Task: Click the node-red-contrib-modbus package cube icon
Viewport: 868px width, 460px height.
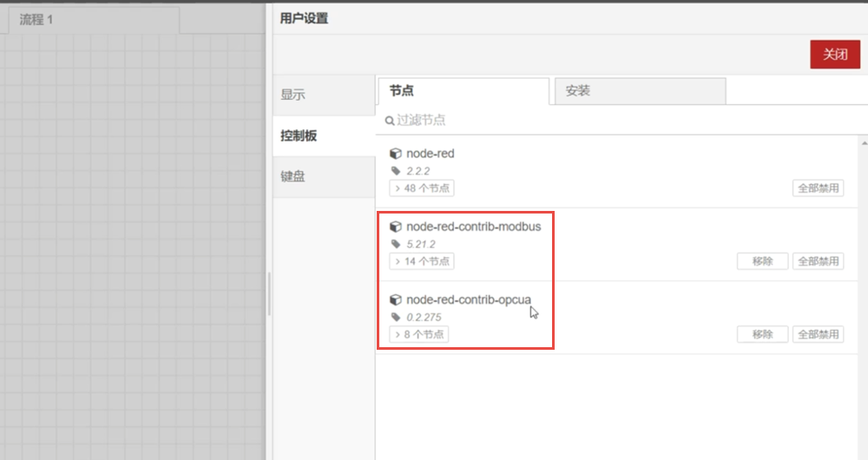Action: (x=395, y=227)
